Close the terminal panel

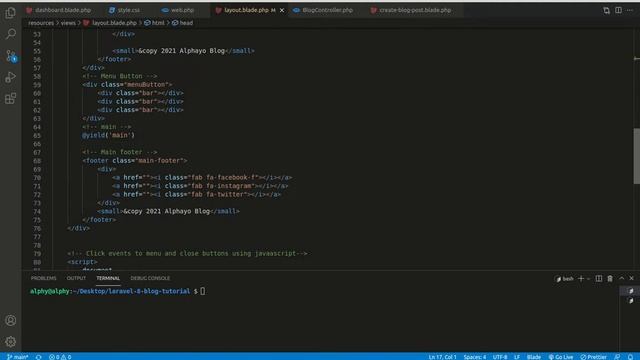coord(631,278)
